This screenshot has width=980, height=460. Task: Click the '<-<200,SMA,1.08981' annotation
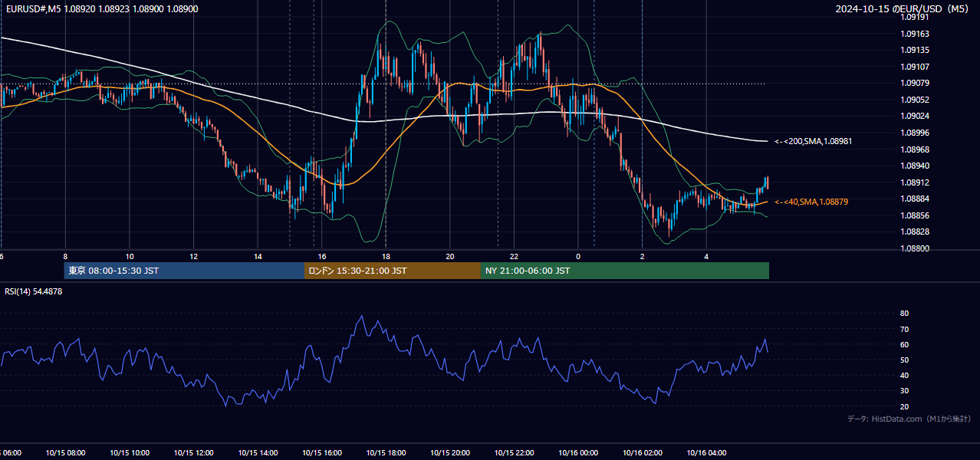[x=813, y=141]
